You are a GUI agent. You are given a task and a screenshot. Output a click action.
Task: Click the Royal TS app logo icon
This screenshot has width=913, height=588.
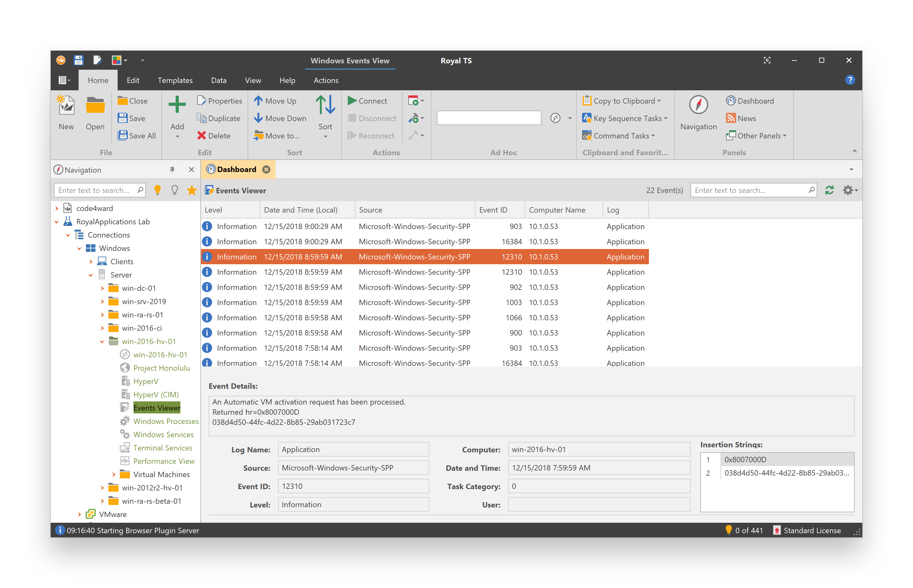(61, 60)
